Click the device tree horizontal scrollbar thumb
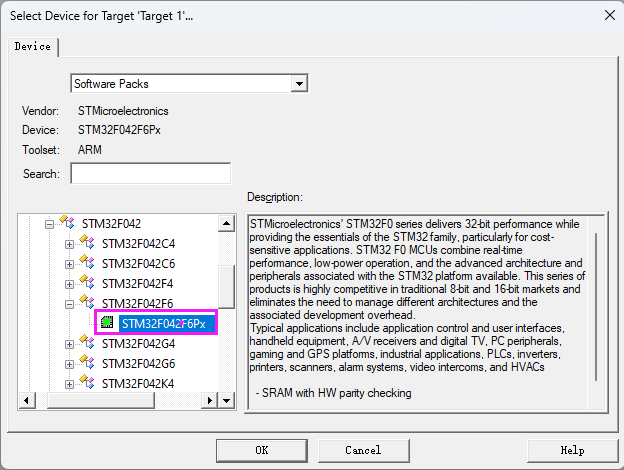624x470 pixels. click(x=101, y=400)
